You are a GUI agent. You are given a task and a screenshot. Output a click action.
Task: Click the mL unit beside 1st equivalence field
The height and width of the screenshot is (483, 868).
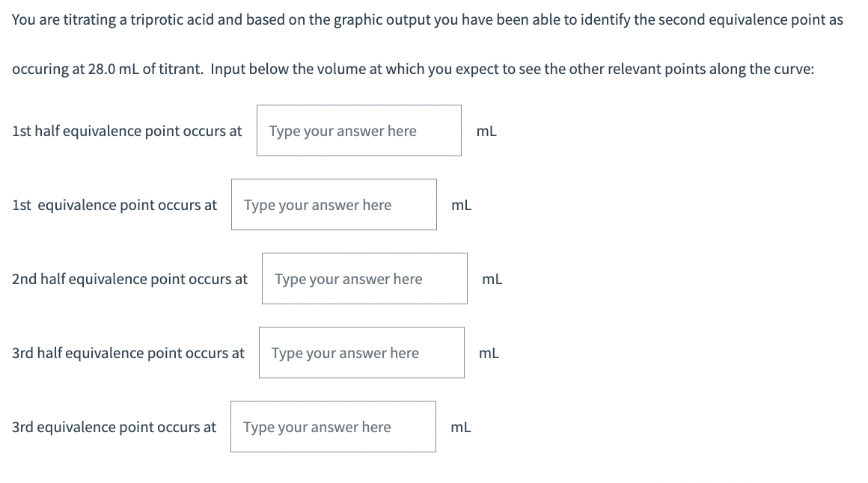462,205
